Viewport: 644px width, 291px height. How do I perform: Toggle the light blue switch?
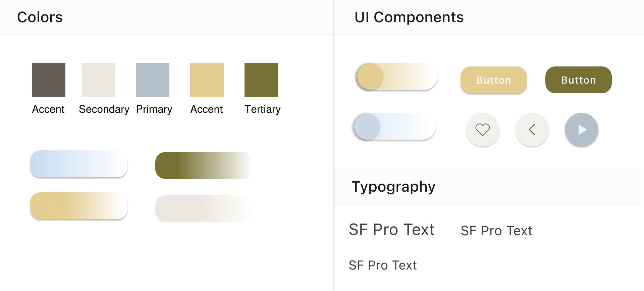395,127
